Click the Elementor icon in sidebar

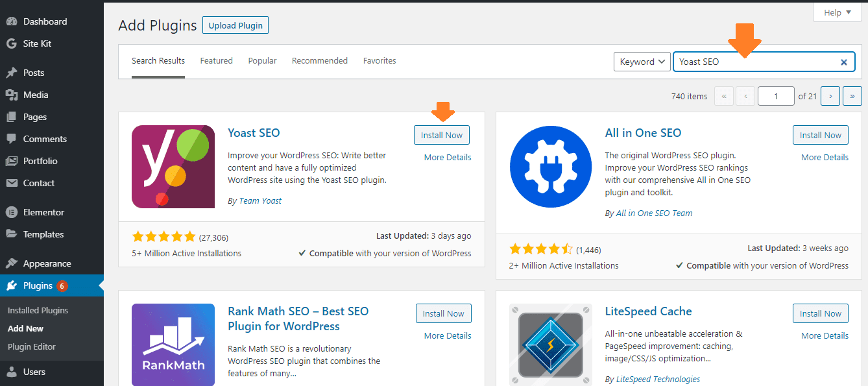11,212
